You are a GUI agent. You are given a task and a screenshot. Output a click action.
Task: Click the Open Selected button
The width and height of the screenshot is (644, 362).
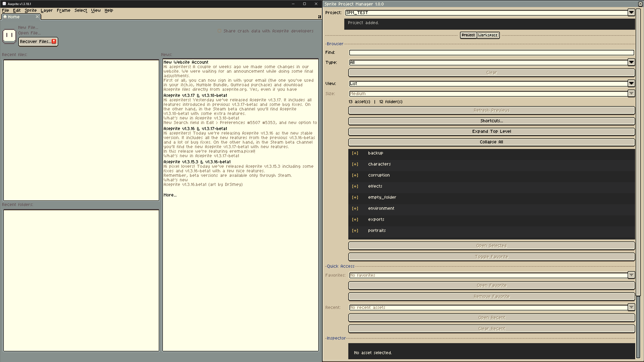pos(491,246)
